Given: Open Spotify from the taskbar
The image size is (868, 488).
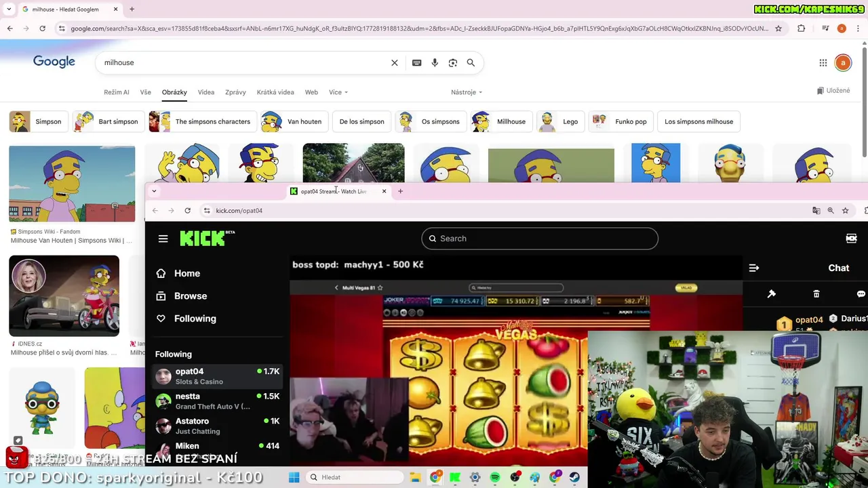Looking at the screenshot, I should pyautogui.click(x=495, y=478).
